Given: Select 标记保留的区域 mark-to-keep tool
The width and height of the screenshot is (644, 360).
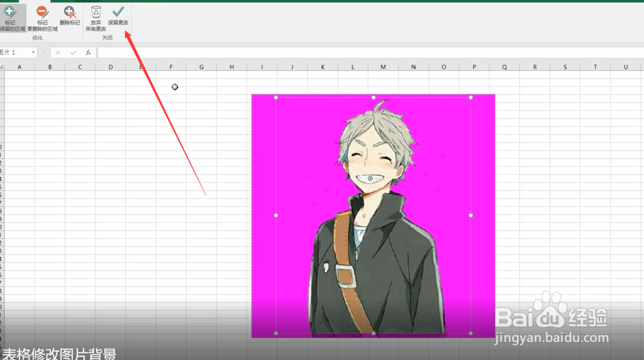Looking at the screenshot, I should 12,19.
